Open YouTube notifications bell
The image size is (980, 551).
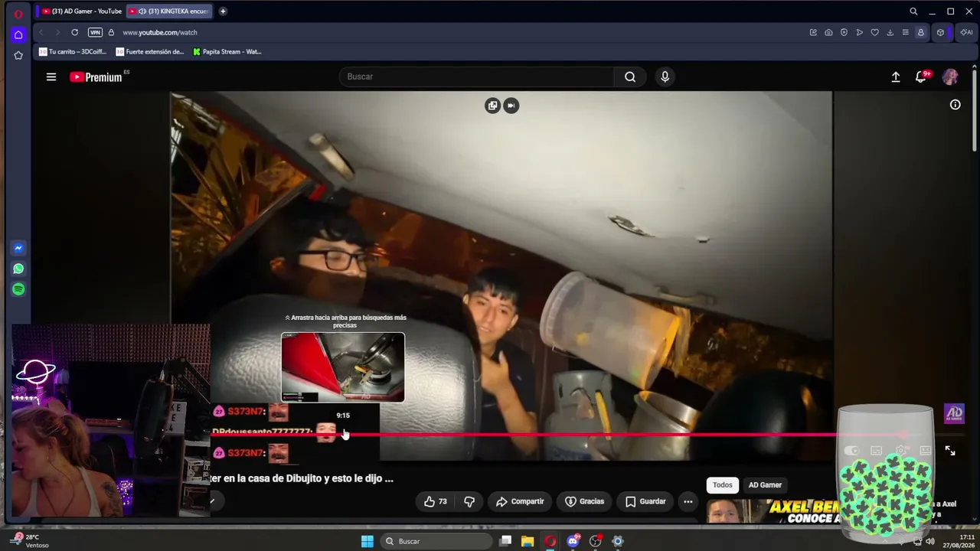[921, 77]
